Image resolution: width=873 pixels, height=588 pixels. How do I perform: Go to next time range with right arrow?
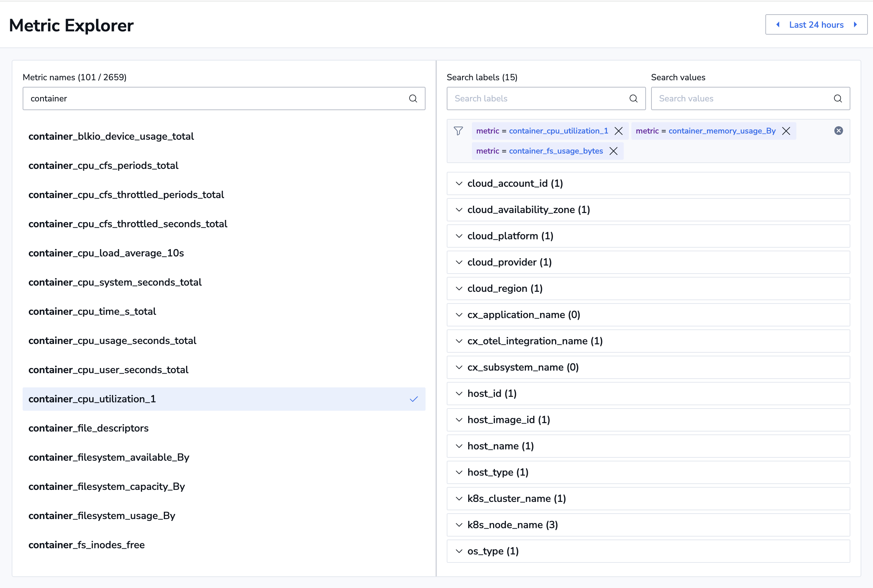click(855, 25)
